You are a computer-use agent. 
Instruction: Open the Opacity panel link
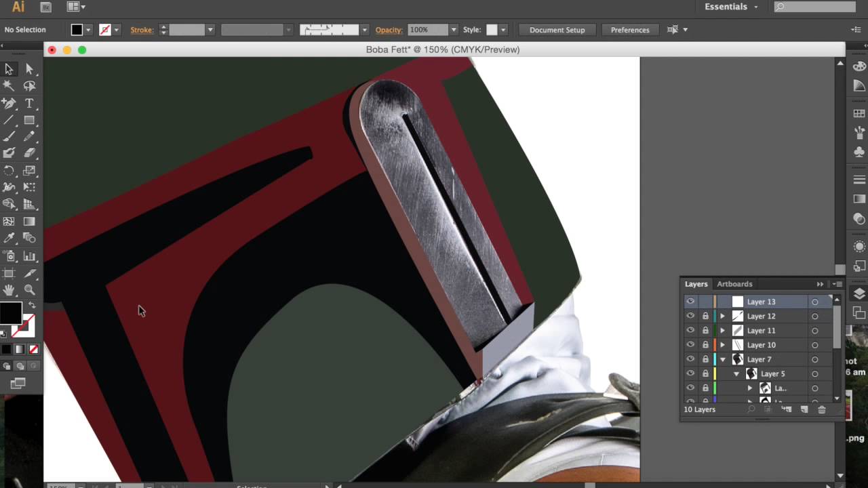tap(389, 30)
